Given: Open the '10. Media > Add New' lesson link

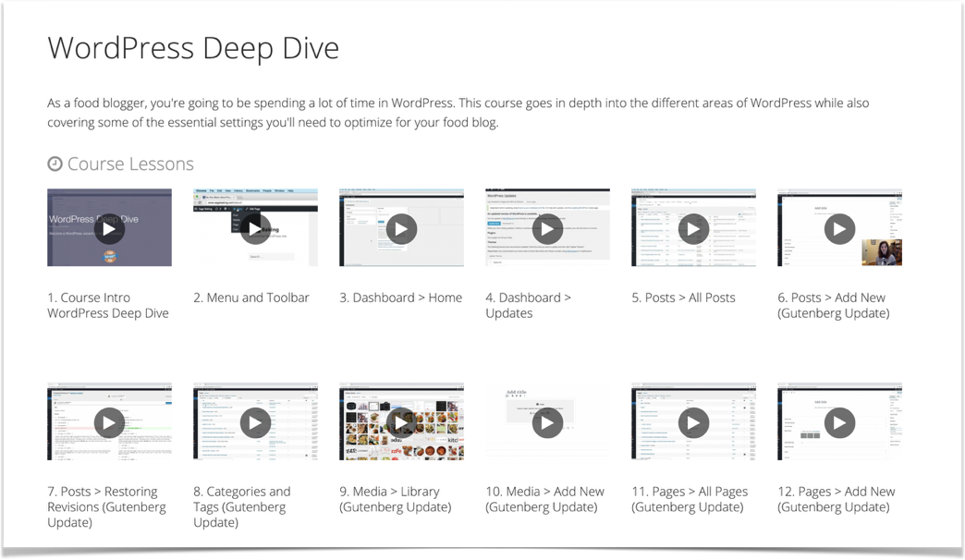Looking at the screenshot, I should pos(544,499).
